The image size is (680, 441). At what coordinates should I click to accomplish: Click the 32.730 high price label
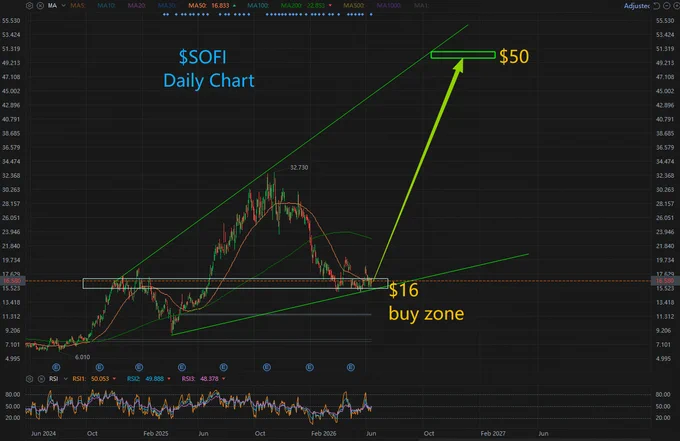(x=299, y=167)
